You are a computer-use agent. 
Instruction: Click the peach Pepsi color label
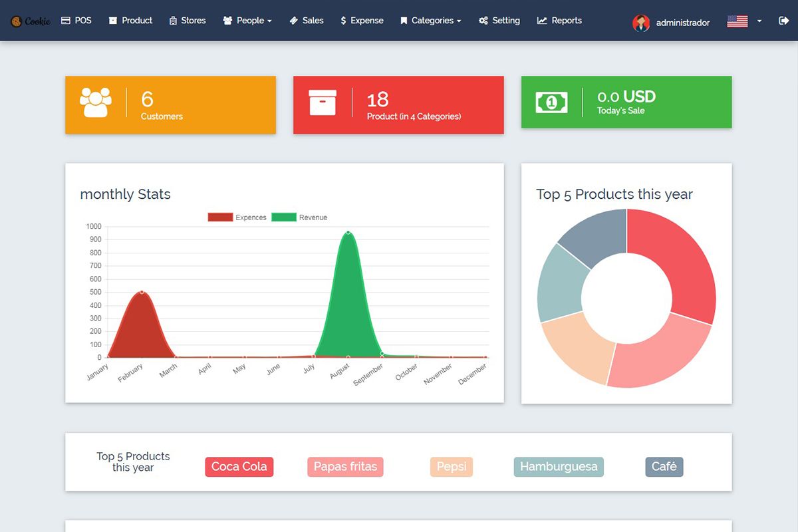point(451,467)
